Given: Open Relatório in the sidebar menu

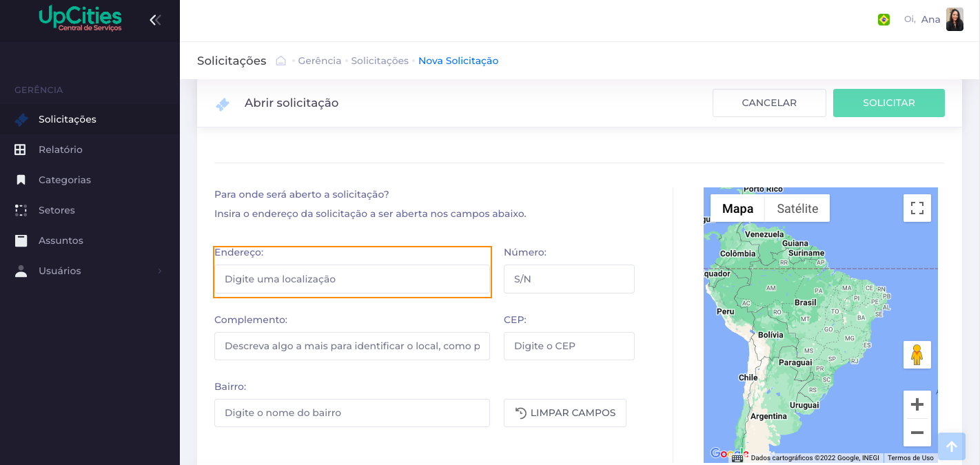Looking at the screenshot, I should 90,149.
